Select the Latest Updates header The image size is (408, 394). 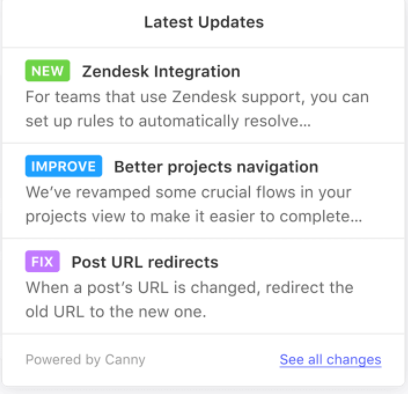(x=204, y=22)
